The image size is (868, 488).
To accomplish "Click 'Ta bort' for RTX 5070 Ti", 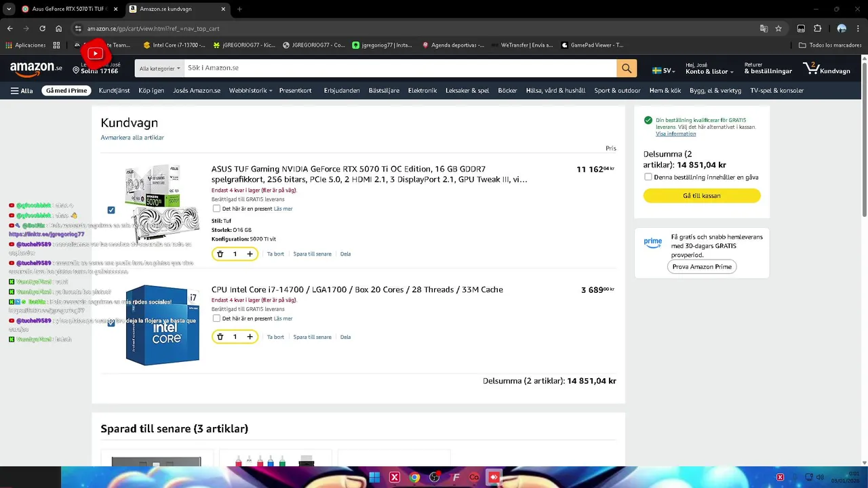I will pyautogui.click(x=275, y=254).
